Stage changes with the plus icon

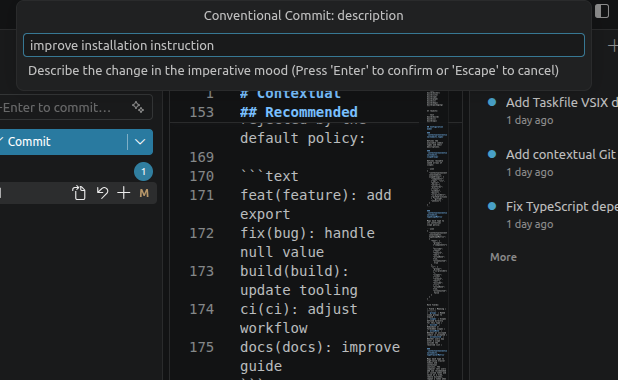coord(123,193)
